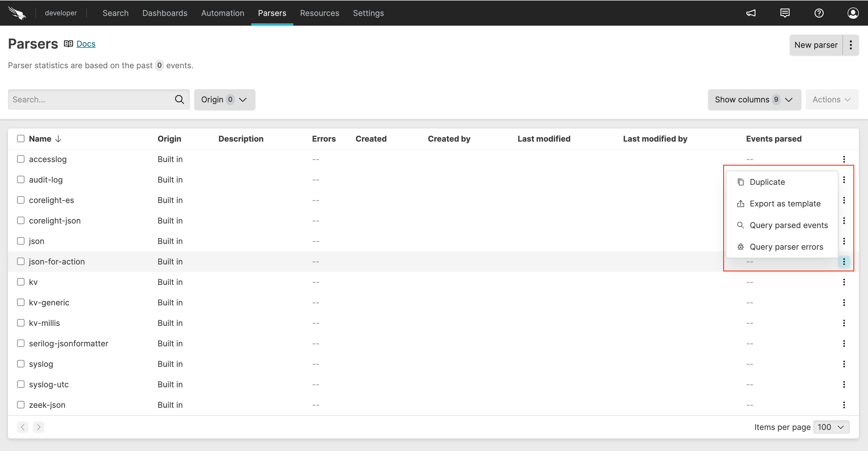Viewport: 868px width, 451px height.
Task: Switch to the Dashboards tab
Action: coord(165,13)
